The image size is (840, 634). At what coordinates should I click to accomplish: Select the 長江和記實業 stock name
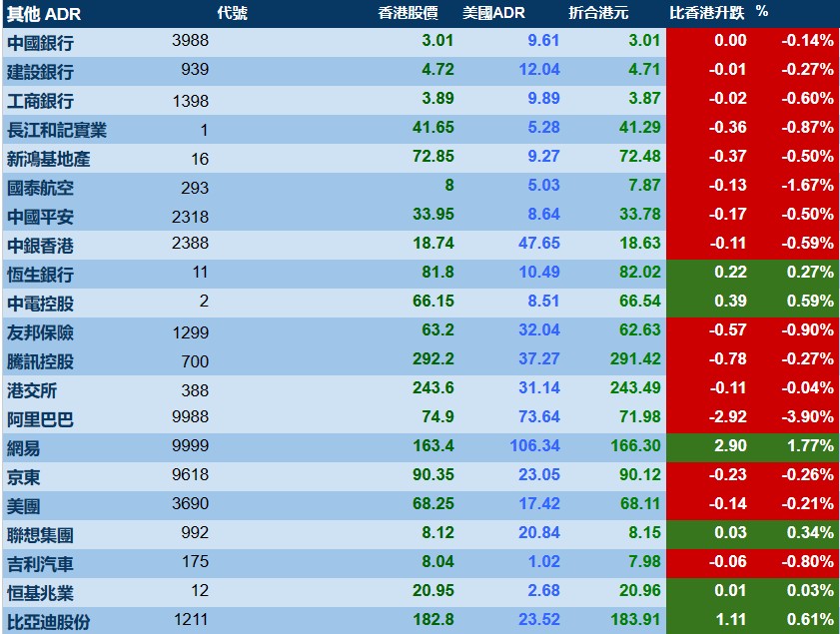tap(57, 130)
